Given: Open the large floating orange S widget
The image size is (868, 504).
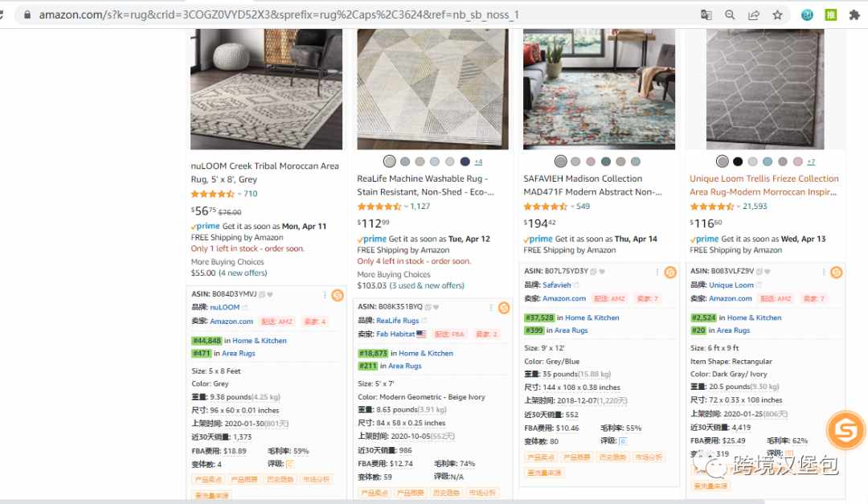Looking at the screenshot, I should [845, 430].
